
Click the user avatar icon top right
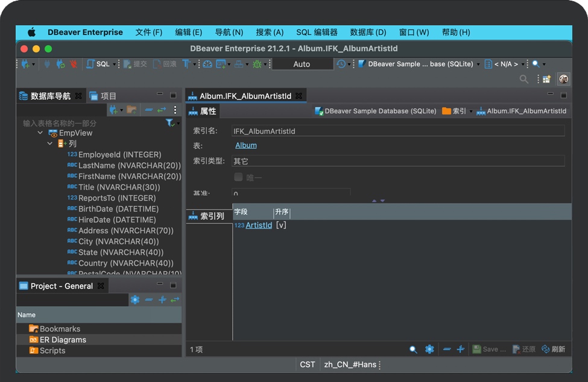coord(563,79)
